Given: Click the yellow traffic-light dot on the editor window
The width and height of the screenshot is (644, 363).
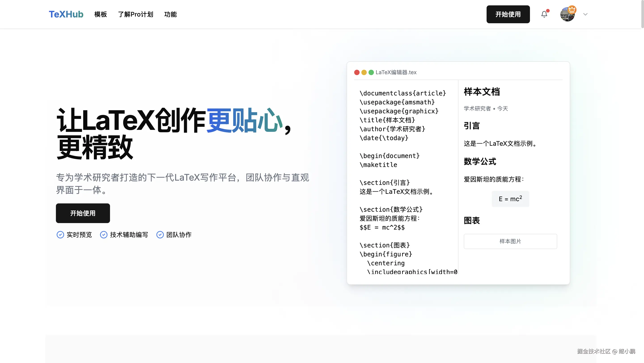Looking at the screenshot, I should (x=364, y=72).
